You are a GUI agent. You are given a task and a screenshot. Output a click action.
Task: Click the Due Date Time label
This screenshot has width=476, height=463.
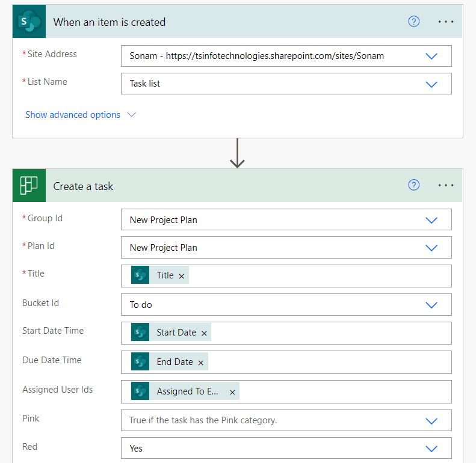[x=52, y=360]
